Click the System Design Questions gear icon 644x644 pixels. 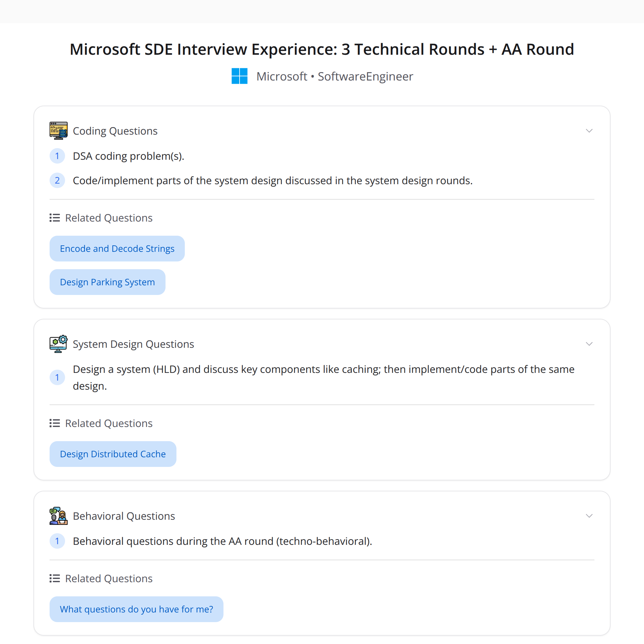(x=58, y=344)
